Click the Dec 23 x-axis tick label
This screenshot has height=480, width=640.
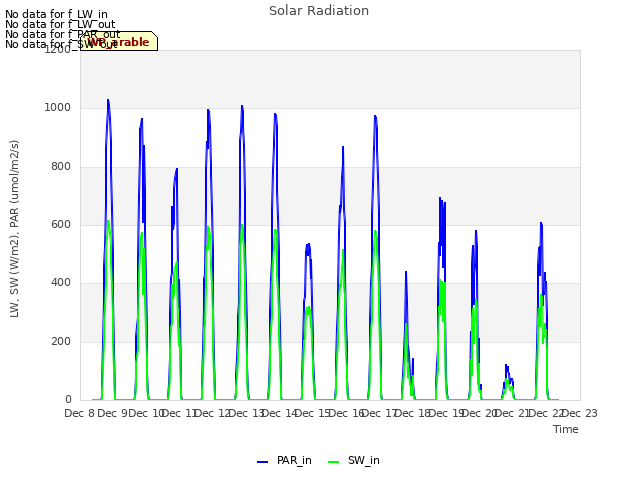click(579, 413)
